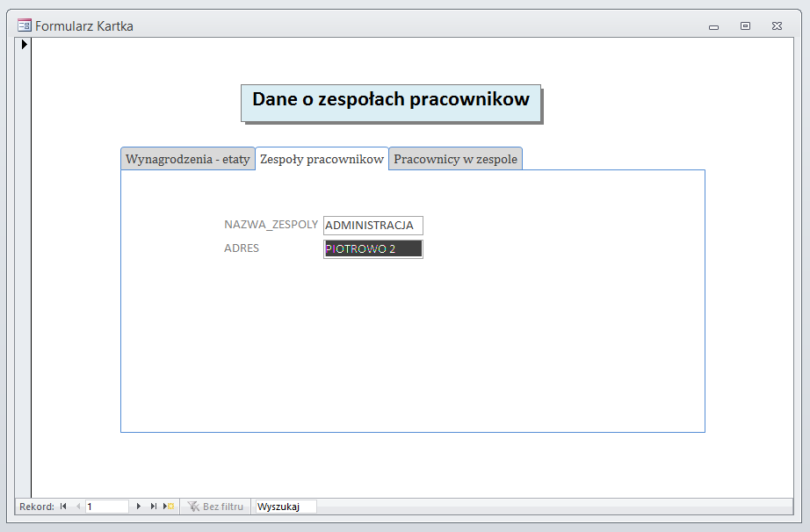Go to the first record
The width and height of the screenshot is (810, 532).
tap(63, 507)
